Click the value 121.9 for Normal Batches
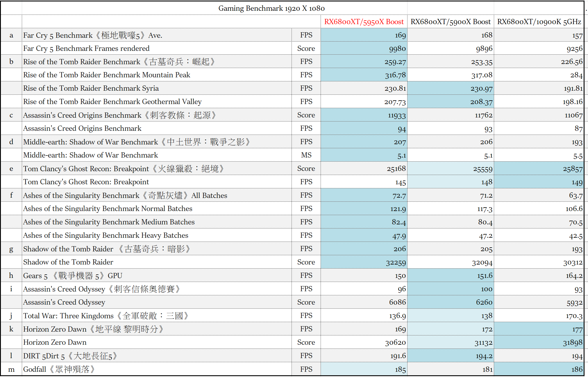The height and width of the screenshot is (377, 588). [398, 209]
